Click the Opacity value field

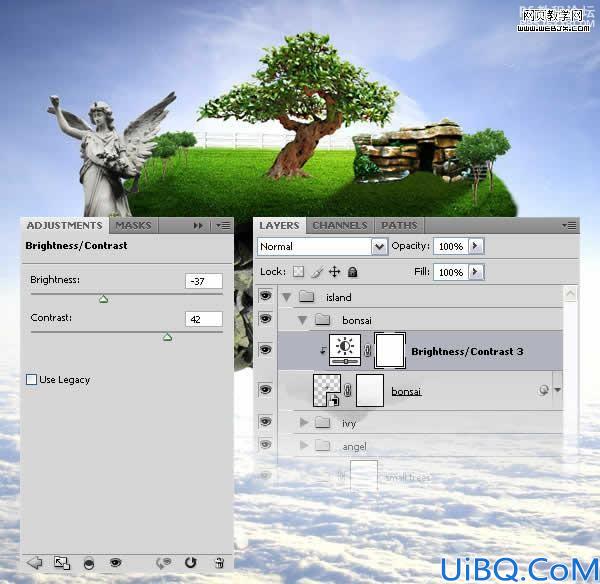451,246
